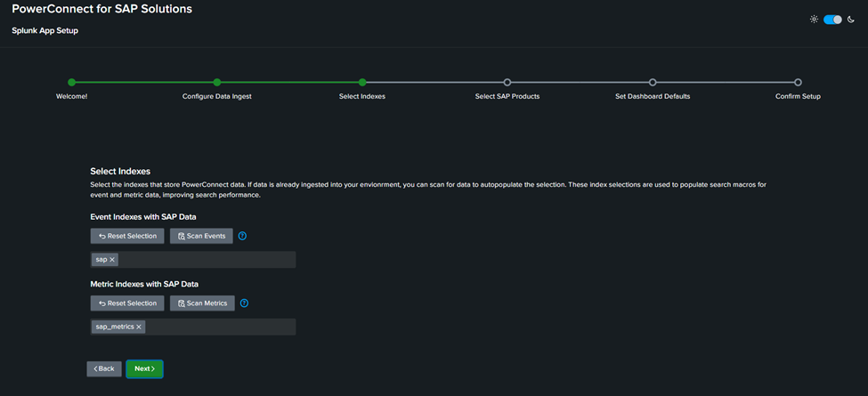This screenshot has width=868, height=396.
Task: Click Scan Metrics button
Action: 202,303
